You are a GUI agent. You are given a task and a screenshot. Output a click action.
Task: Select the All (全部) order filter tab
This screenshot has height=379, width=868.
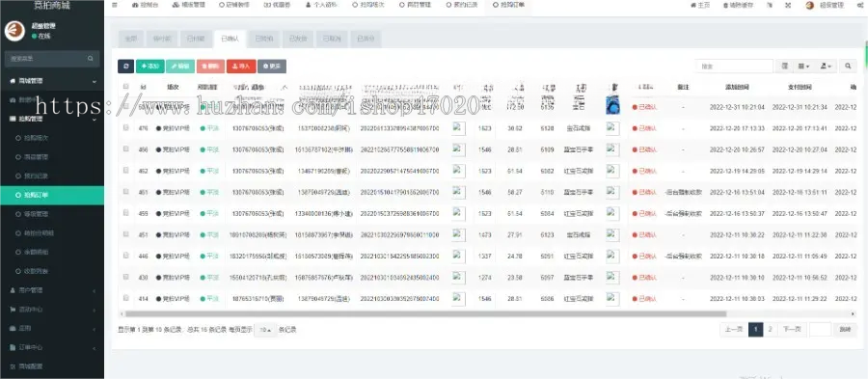[130, 39]
